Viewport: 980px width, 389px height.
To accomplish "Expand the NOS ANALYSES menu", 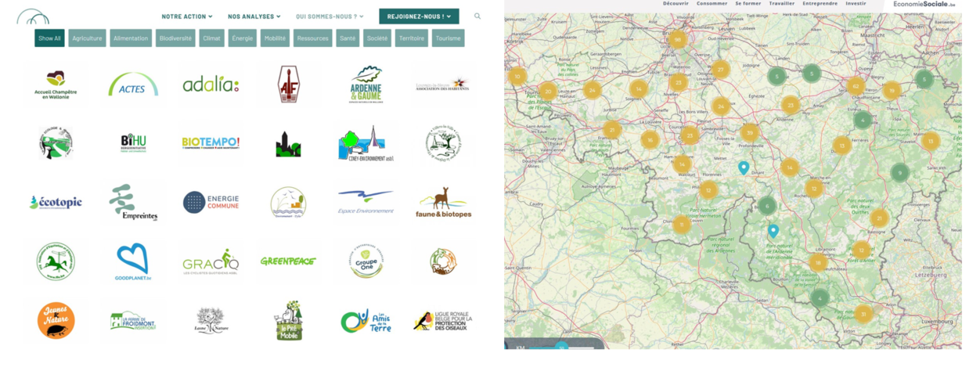I will coord(254,16).
